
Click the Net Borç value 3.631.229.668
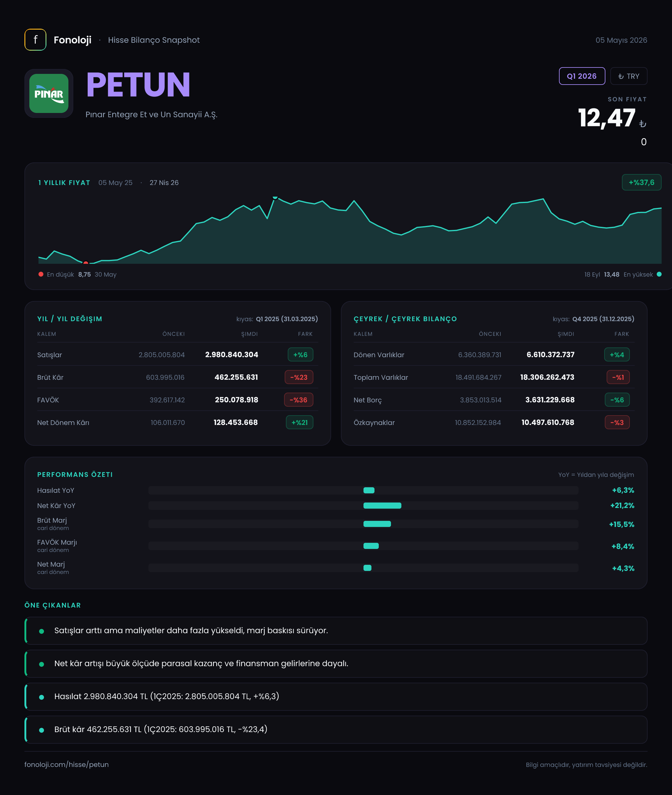tap(550, 400)
